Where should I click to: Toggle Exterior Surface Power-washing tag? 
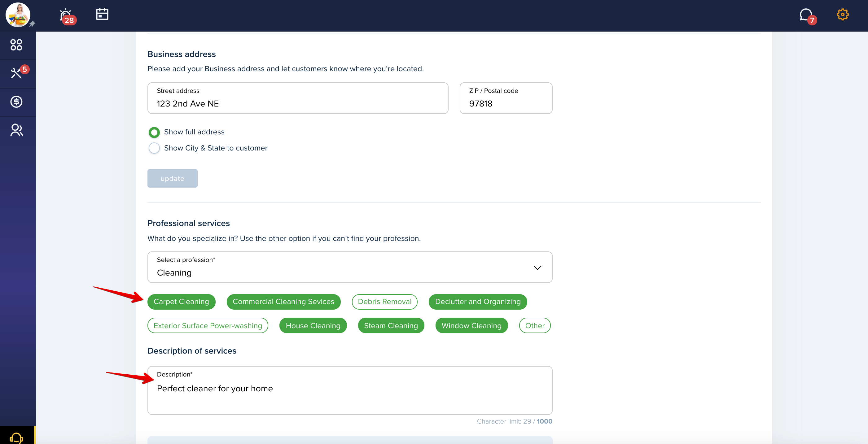tap(208, 326)
